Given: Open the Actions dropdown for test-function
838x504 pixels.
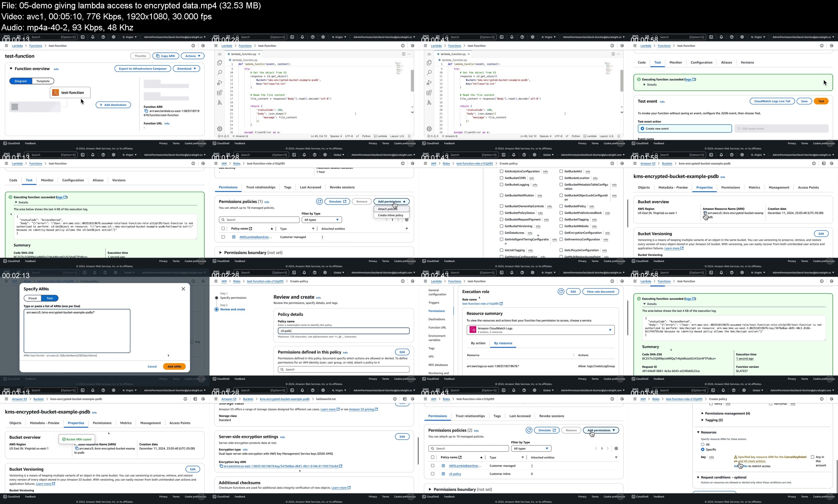Looking at the screenshot, I should coord(193,56).
